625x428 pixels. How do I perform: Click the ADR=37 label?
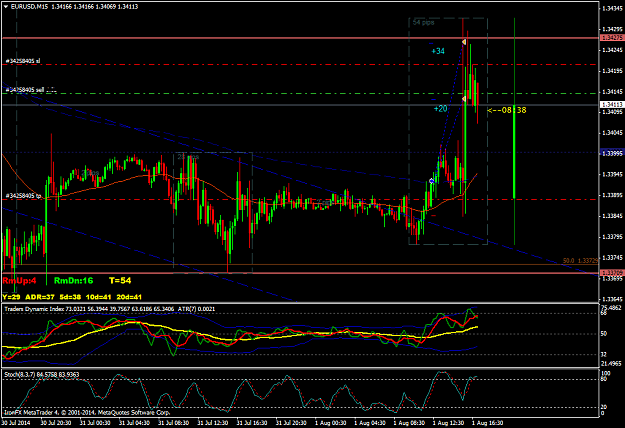40,297
